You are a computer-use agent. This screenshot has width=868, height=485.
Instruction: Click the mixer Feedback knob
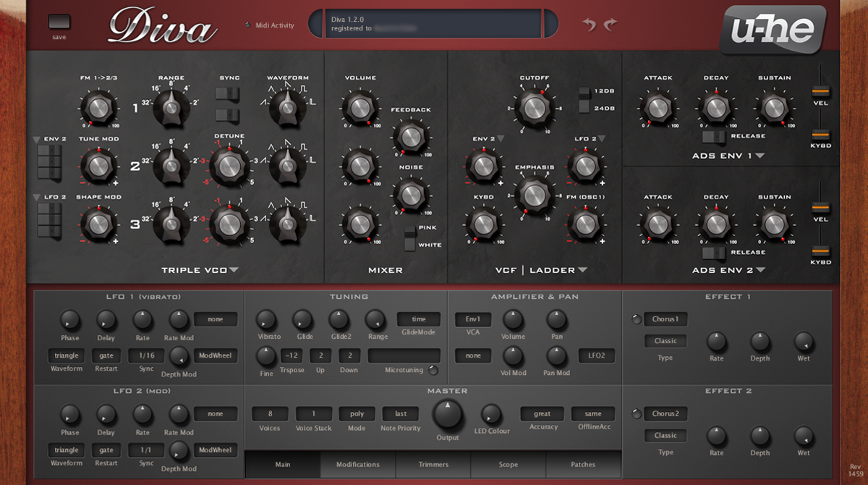pyautogui.click(x=410, y=138)
